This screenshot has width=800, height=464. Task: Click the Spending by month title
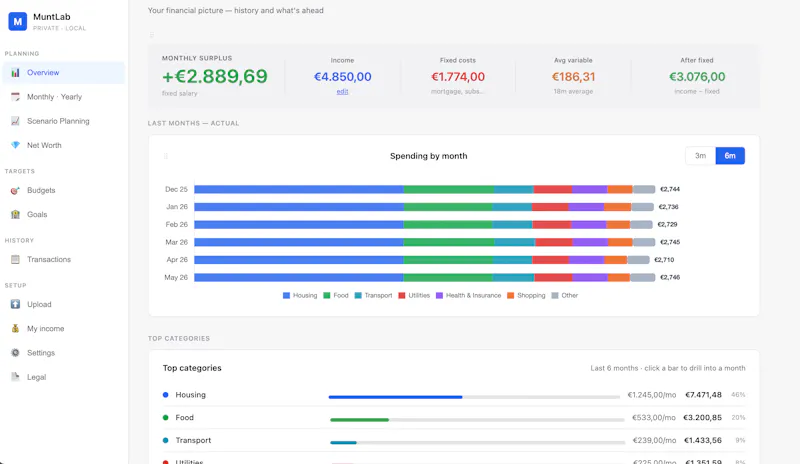point(429,156)
